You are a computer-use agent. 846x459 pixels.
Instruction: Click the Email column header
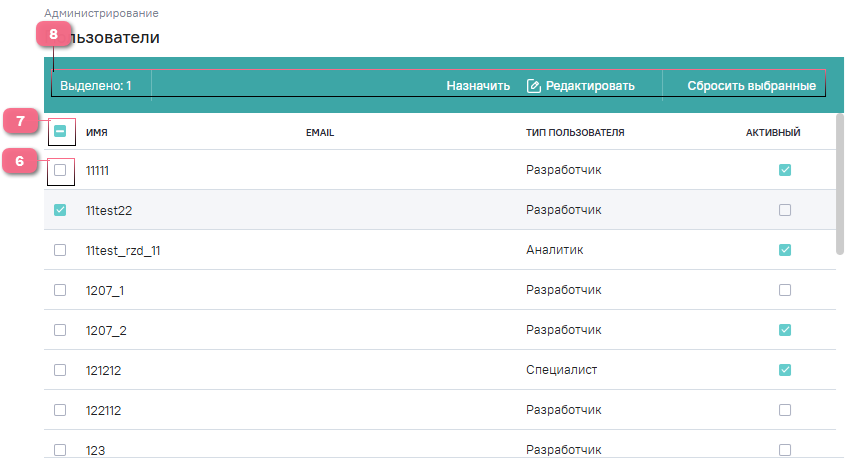pyautogui.click(x=319, y=132)
